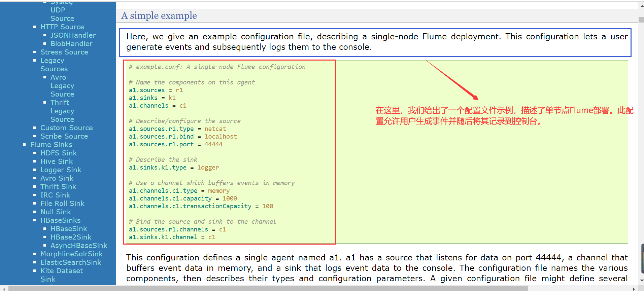
Task: Open the IRC Sink link
Action: coord(55,195)
